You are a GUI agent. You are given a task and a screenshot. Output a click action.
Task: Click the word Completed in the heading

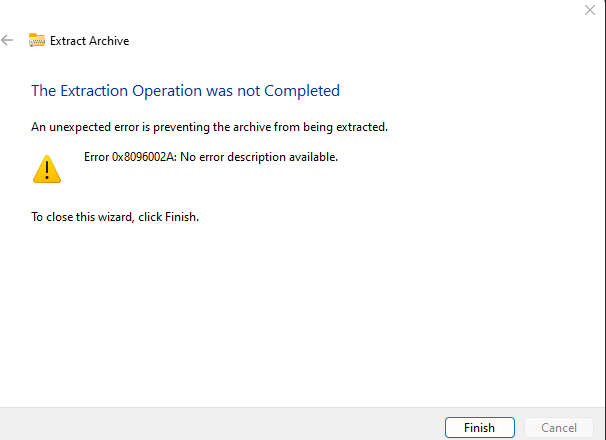302,91
